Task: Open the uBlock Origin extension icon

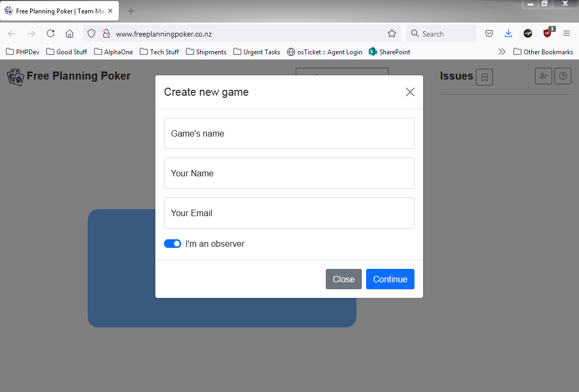Action: pos(548,33)
